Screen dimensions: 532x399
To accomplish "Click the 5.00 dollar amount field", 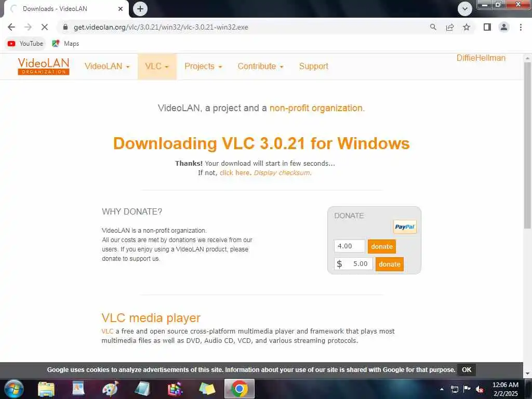I will click(x=353, y=263).
